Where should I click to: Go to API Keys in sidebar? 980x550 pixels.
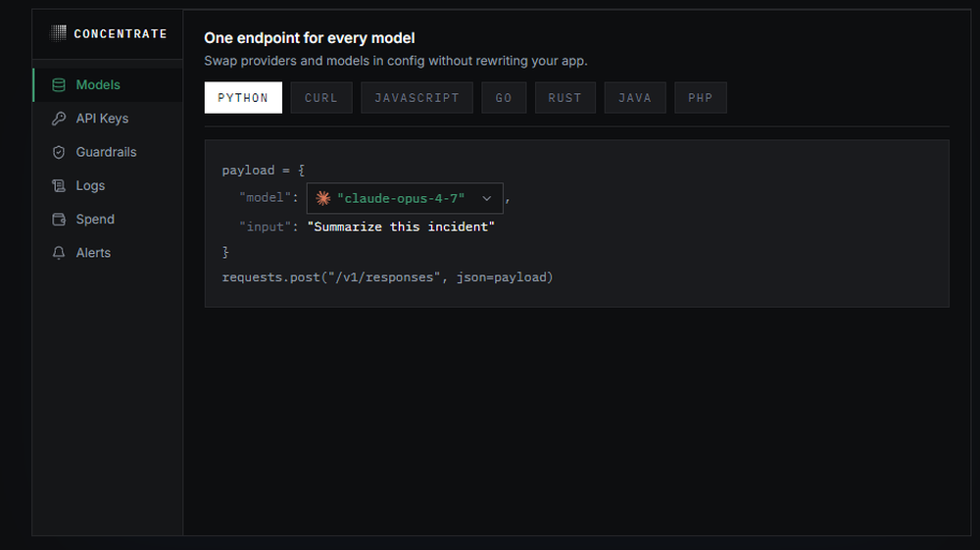click(108, 119)
